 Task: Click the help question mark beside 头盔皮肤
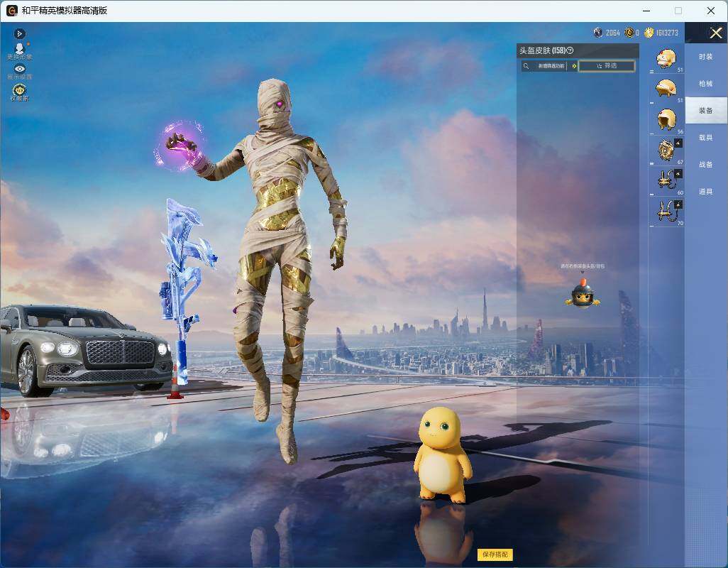point(570,50)
